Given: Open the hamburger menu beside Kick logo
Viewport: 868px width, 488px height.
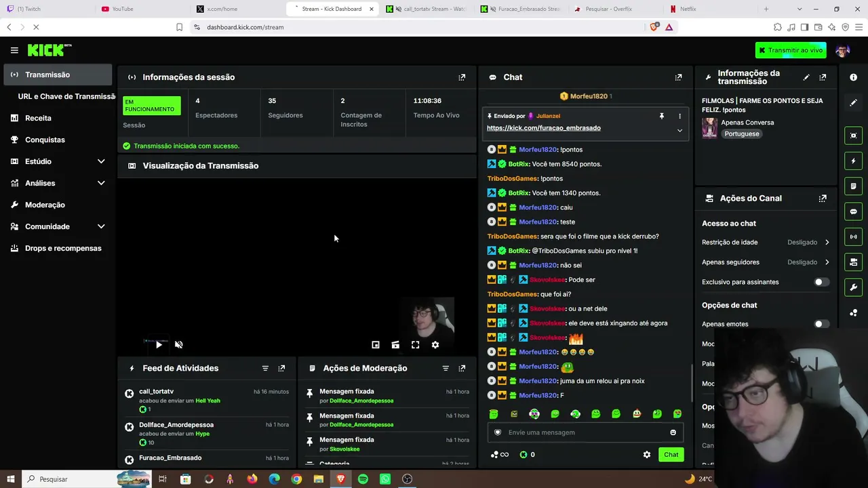Looking at the screenshot, I should pyautogui.click(x=14, y=50).
